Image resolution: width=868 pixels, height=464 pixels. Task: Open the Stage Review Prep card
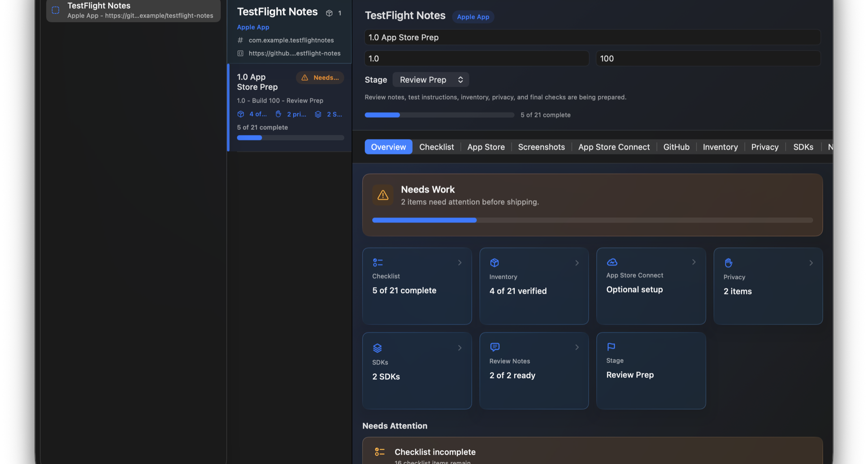click(x=651, y=370)
